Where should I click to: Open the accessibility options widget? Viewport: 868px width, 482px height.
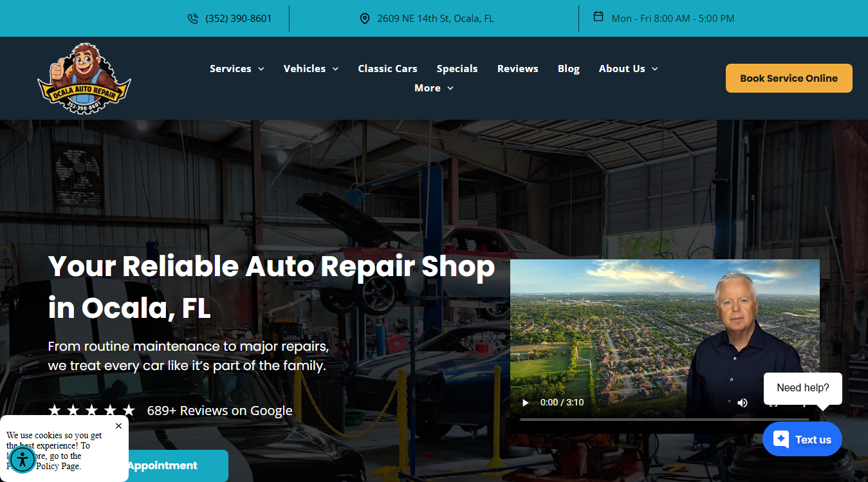click(23, 459)
